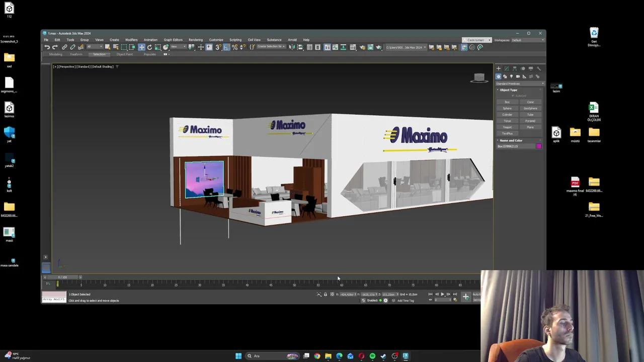Open Curve Editor from toolbar
The width and height of the screenshot is (644, 362).
pos(335,47)
